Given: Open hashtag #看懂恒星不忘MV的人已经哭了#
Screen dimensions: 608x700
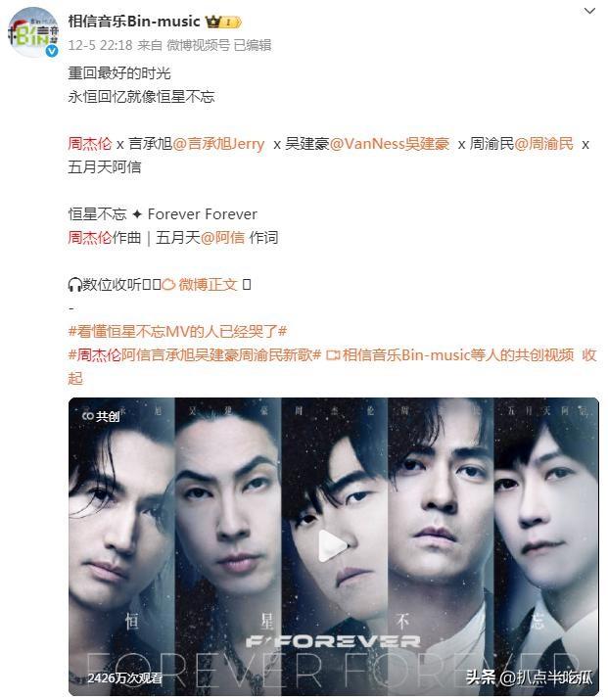Looking at the screenshot, I should (177, 331).
